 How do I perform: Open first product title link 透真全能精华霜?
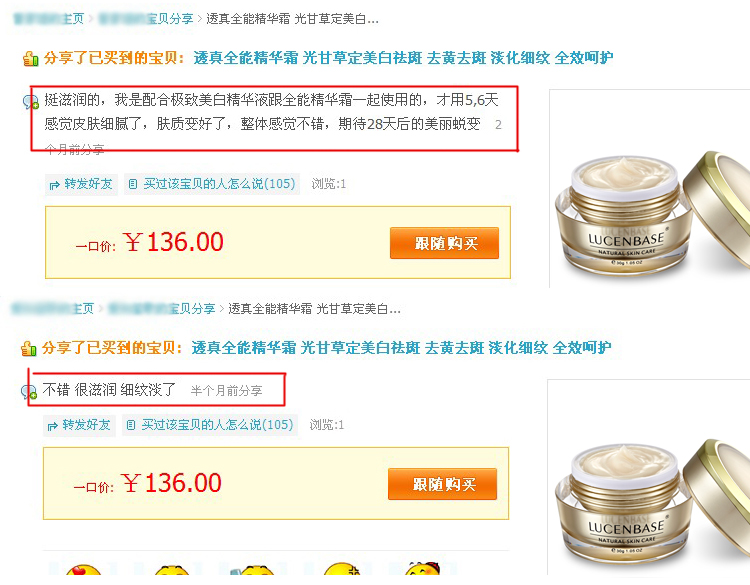coord(403,58)
